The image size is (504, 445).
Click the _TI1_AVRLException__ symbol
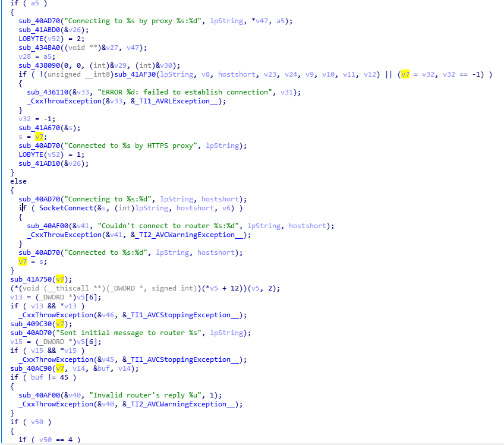(x=178, y=101)
